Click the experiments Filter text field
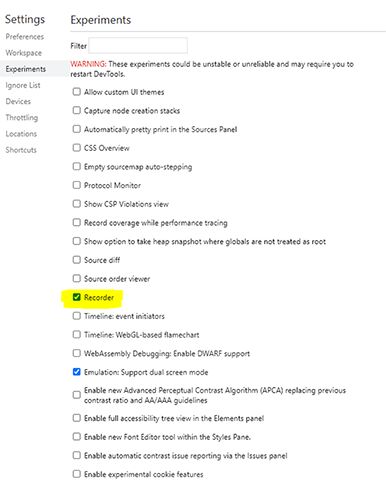This screenshot has height=500, width=386. click(x=138, y=46)
